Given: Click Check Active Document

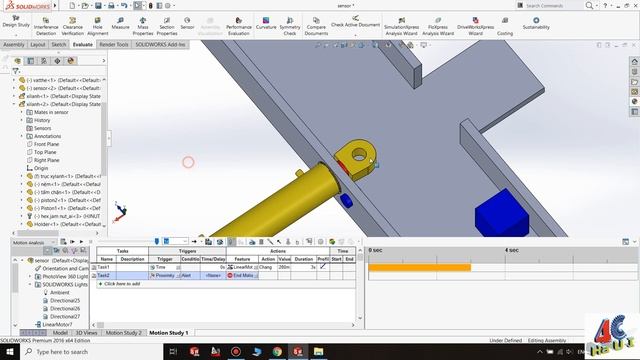Looking at the screenshot, I should click(356, 22).
